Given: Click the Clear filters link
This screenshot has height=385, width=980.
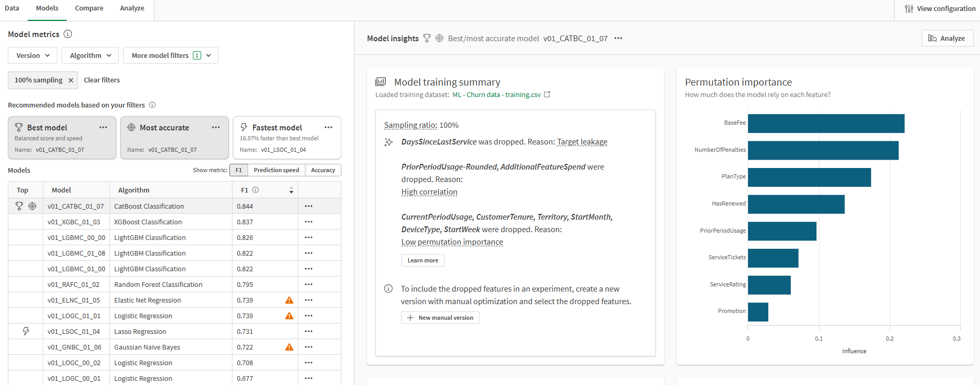Looking at the screenshot, I should (102, 80).
